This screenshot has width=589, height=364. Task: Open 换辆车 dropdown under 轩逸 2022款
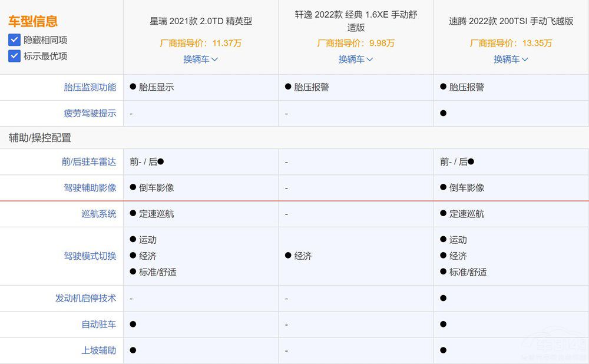click(356, 59)
